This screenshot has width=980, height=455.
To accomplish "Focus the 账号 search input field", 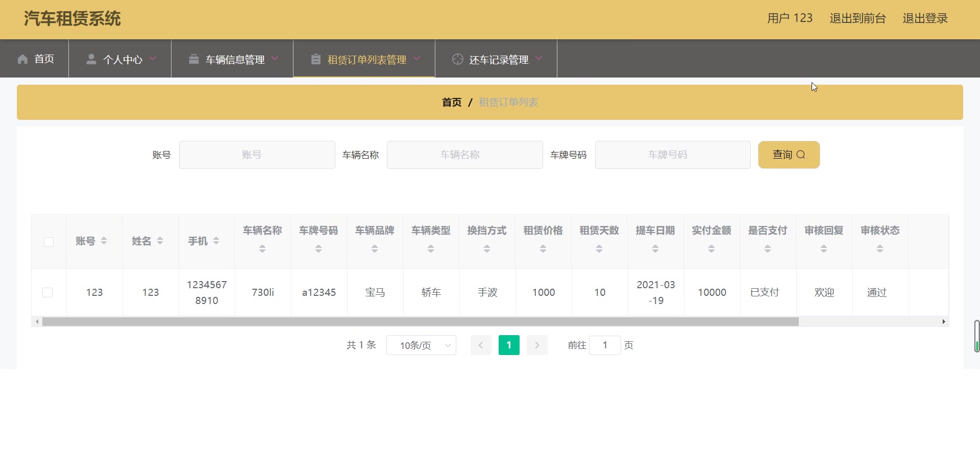I will (x=257, y=155).
